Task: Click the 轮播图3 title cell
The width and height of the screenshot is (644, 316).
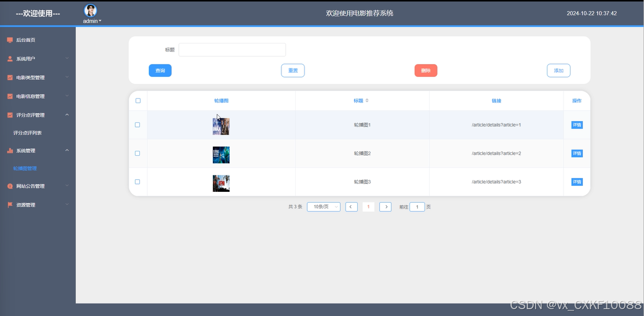Action: point(362,182)
